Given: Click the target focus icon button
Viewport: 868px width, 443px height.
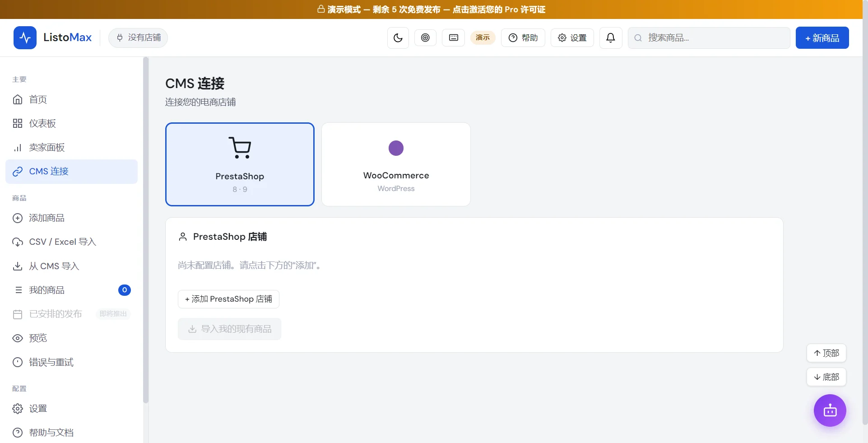Looking at the screenshot, I should tap(425, 38).
